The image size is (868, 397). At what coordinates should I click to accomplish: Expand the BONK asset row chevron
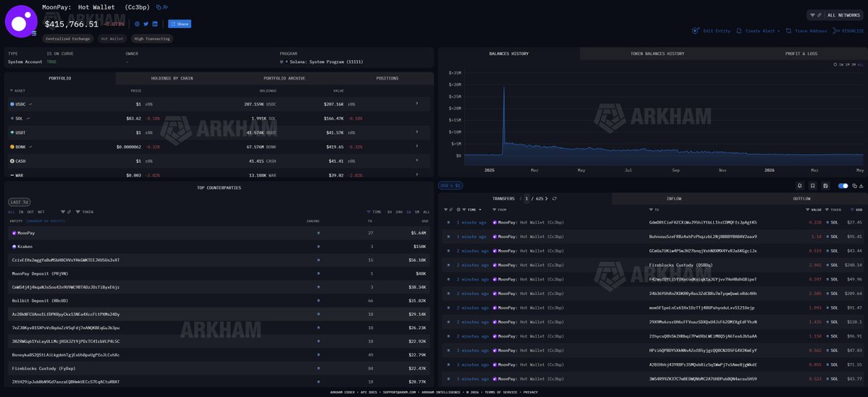417,147
